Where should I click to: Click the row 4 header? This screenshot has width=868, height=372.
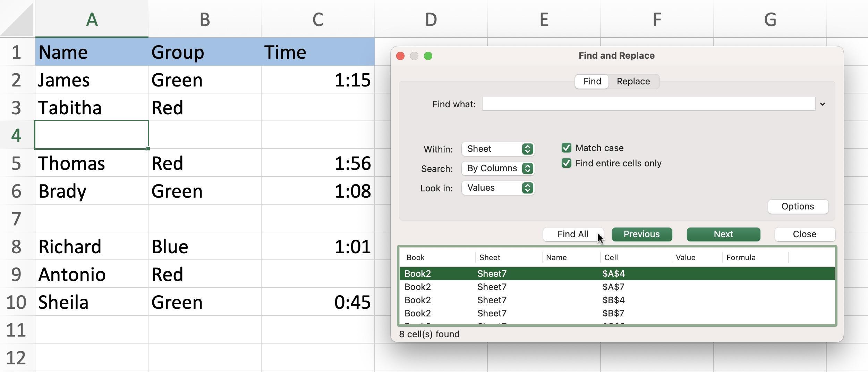pyautogui.click(x=16, y=135)
